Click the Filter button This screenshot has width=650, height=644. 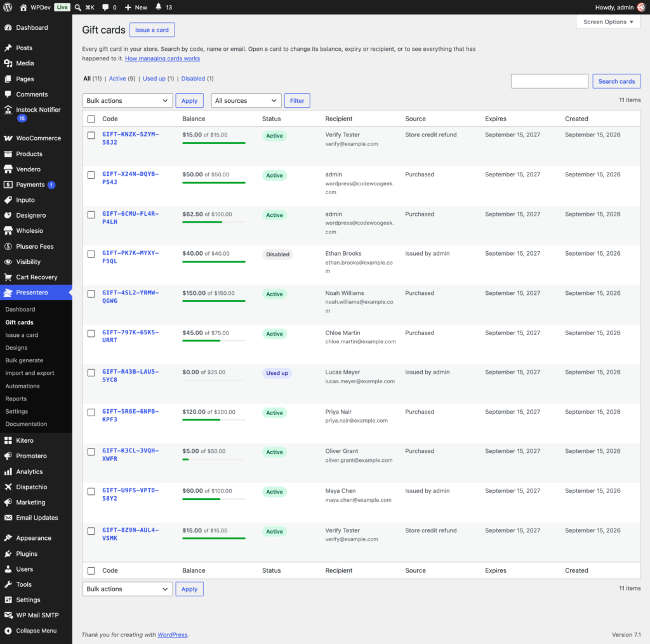pos(297,101)
